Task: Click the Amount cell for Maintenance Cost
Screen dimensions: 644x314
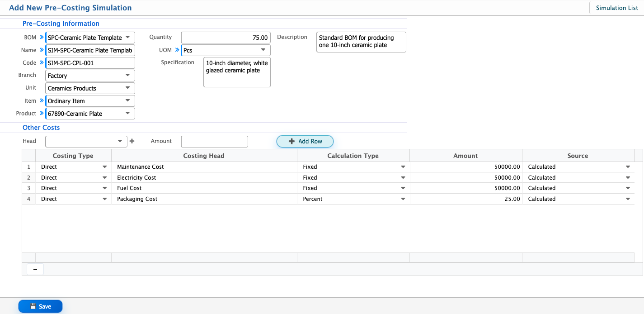Action: click(466, 167)
